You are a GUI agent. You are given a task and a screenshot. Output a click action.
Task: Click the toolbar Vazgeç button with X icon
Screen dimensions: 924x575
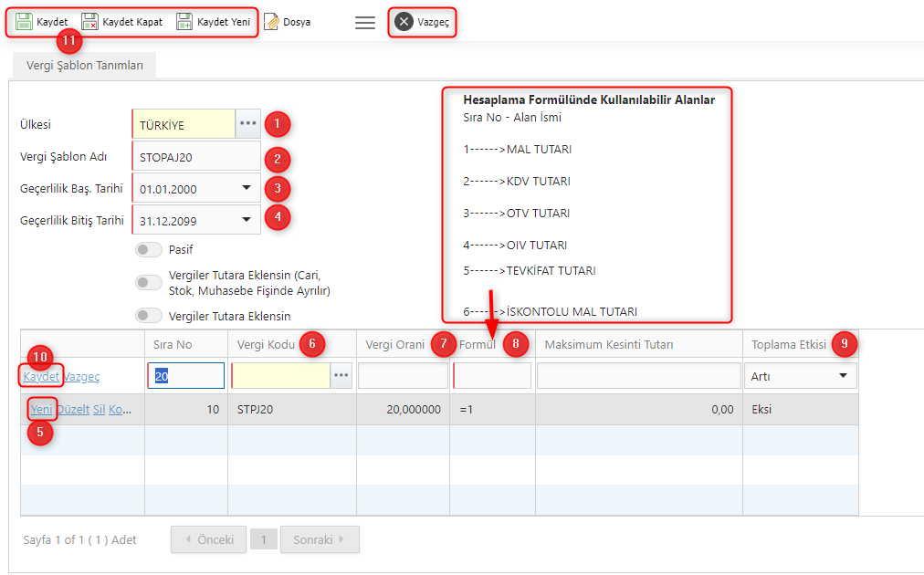click(422, 23)
